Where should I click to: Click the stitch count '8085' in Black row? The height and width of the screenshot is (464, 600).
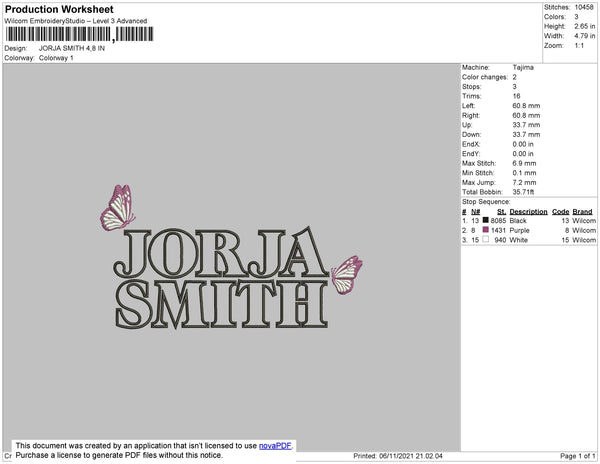[x=498, y=221]
